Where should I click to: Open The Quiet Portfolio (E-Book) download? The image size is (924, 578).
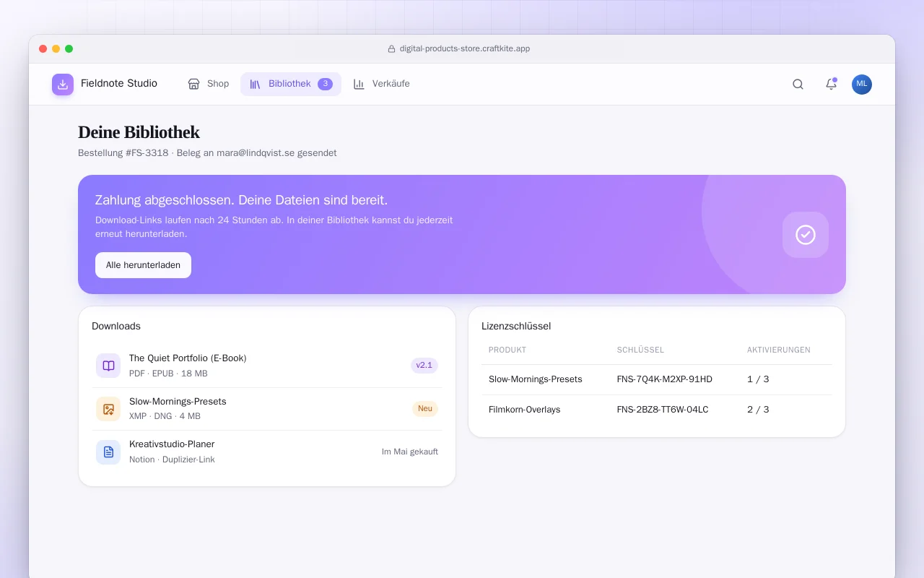267,366
